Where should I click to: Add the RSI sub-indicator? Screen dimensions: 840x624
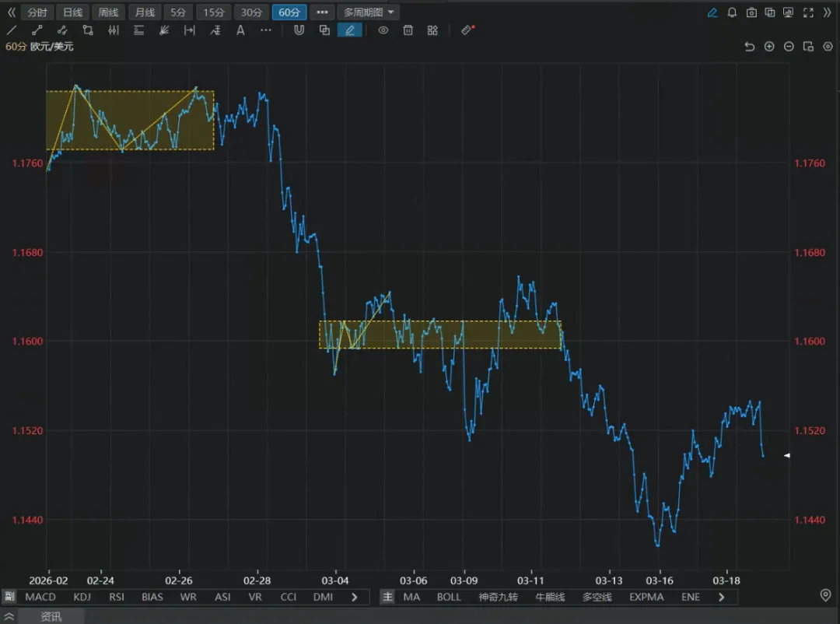click(x=116, y=597)
